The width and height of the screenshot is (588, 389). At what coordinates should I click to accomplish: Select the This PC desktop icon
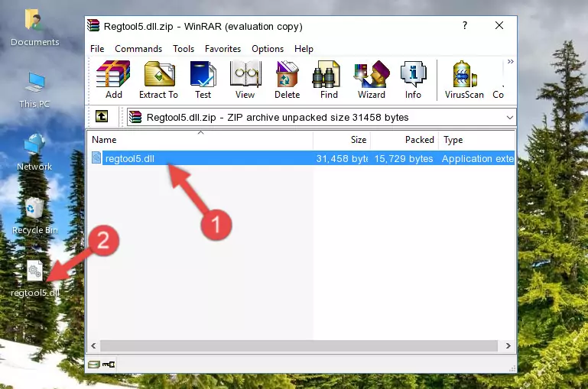(34, 90)
